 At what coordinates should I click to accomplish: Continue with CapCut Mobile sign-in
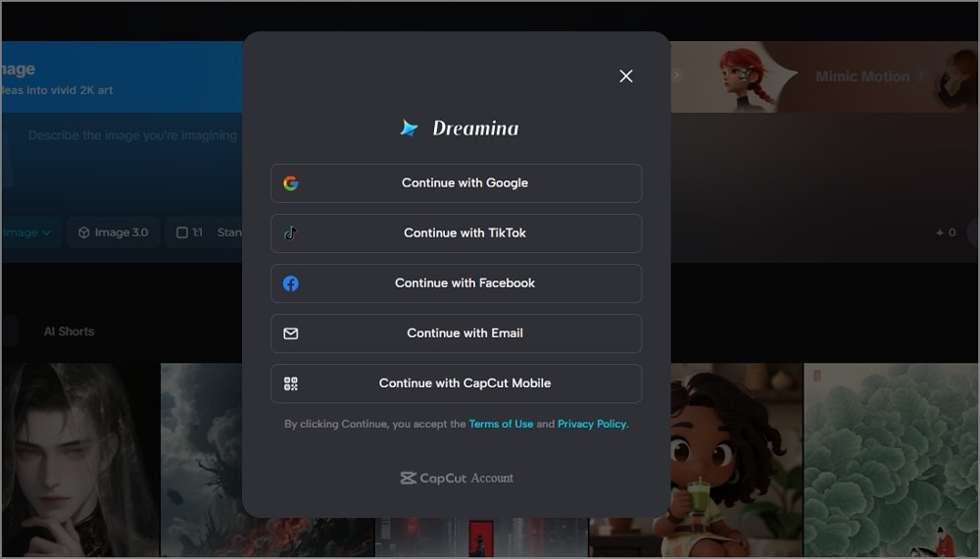click(x=457, y=383)
